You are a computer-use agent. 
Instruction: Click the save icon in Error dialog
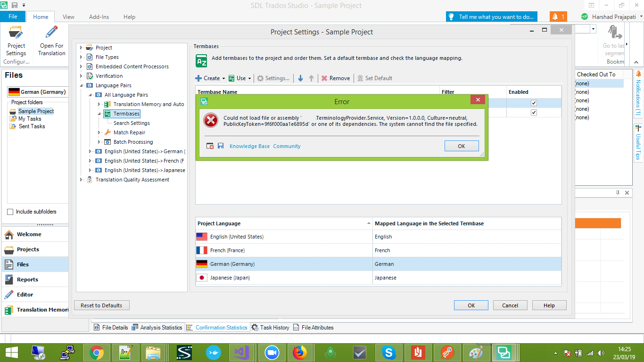coord(220,146)
